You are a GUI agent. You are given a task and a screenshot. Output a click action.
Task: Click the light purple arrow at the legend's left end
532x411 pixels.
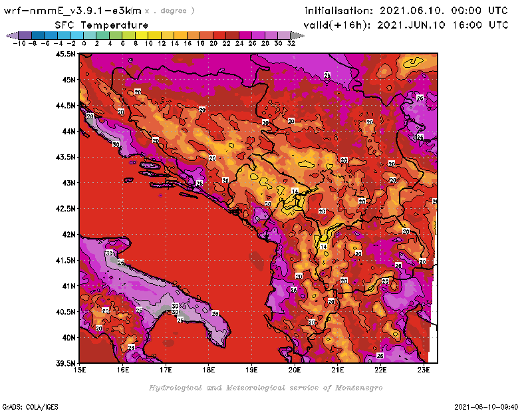(13, 35)
